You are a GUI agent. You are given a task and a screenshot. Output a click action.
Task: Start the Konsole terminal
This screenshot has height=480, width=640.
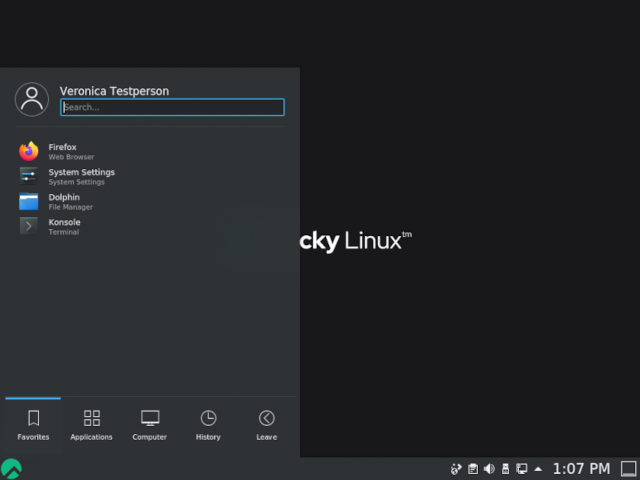(29, 226)
